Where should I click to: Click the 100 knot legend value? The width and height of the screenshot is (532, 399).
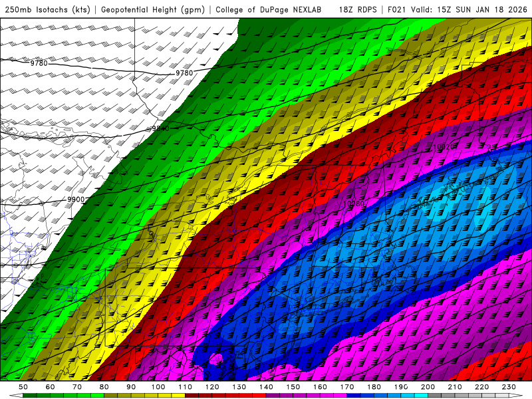pos(158,387)
